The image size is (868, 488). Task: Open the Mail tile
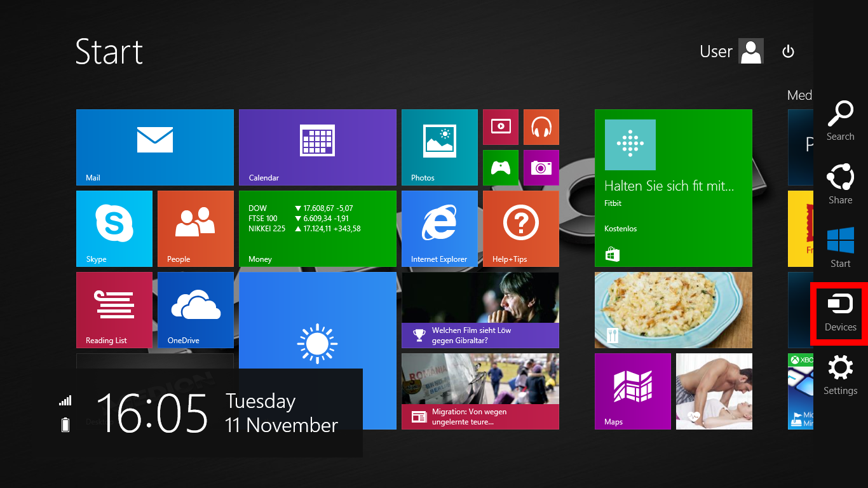tap(155, 147)
